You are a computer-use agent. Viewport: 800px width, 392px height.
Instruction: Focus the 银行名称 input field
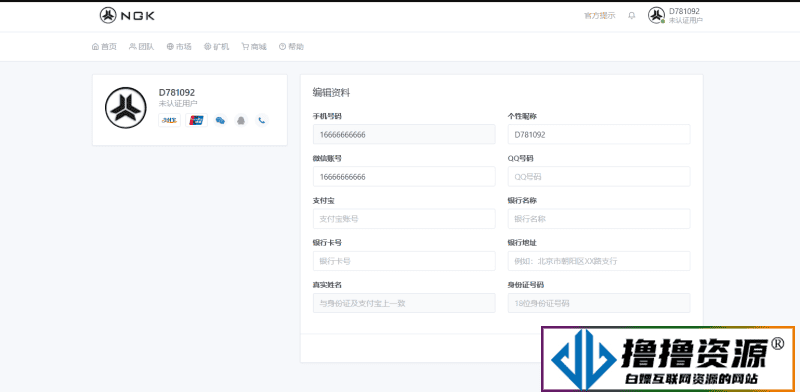tap(599, 218)
